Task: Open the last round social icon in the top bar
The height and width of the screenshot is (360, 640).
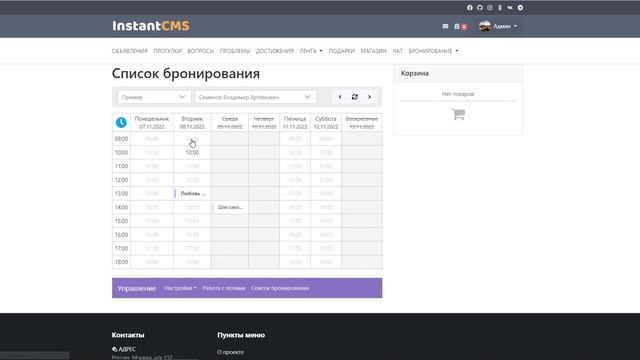Action: click(520, 7)
